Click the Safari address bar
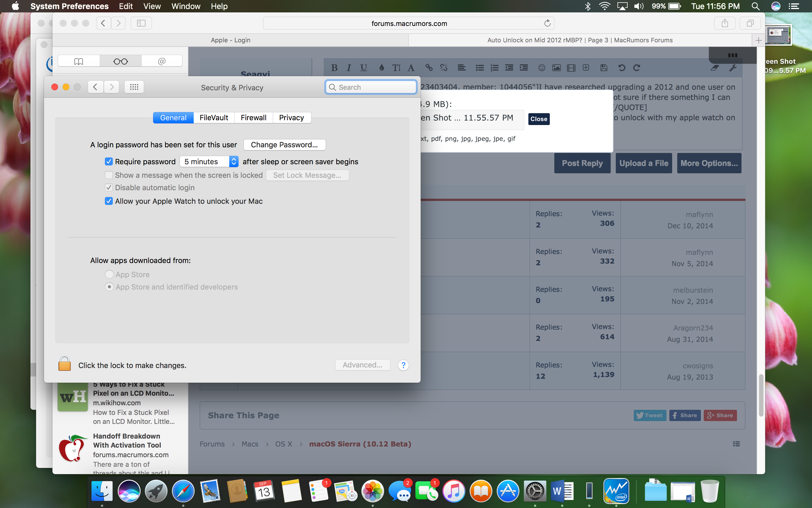Screen dimensions: 812x508 (x=409, y=23)
